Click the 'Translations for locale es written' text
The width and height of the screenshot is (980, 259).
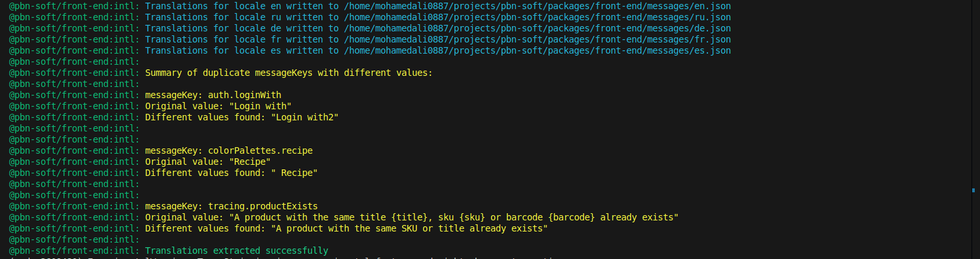[x=234, y=50]
